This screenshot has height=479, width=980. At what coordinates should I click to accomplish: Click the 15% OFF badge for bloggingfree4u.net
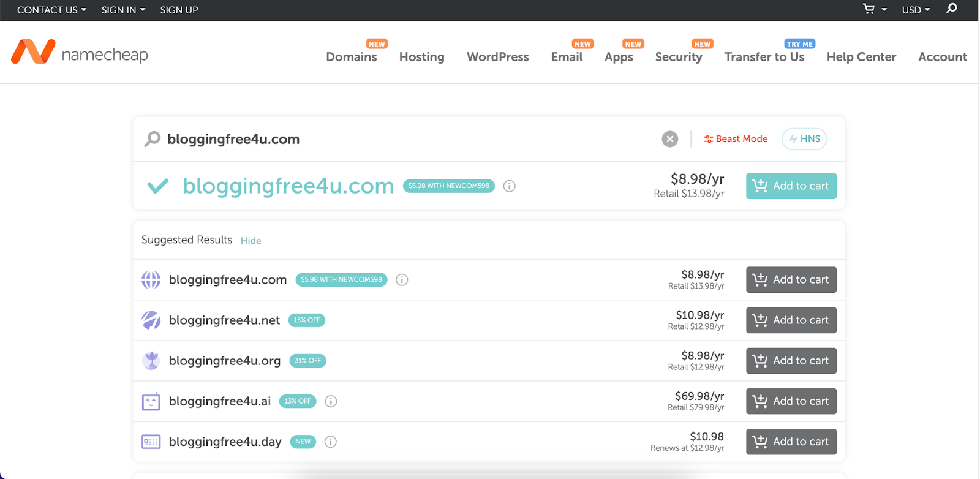point(307,320)
